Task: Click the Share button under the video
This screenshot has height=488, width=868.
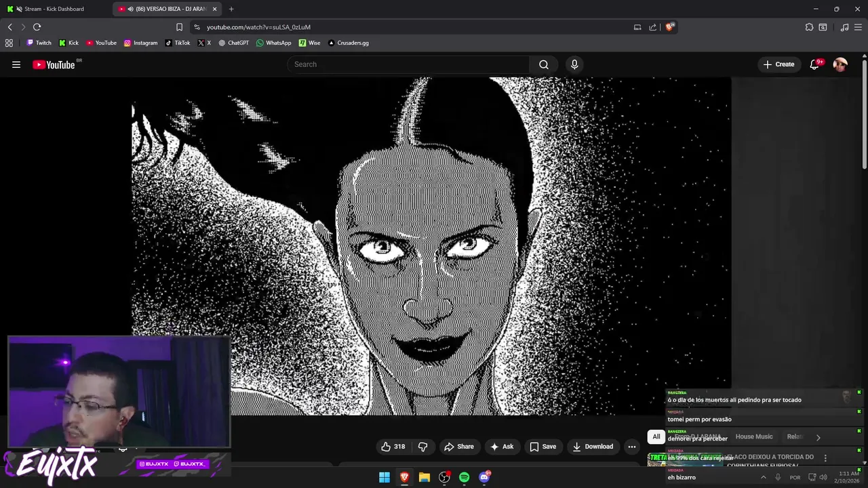Action: point(458,447)
